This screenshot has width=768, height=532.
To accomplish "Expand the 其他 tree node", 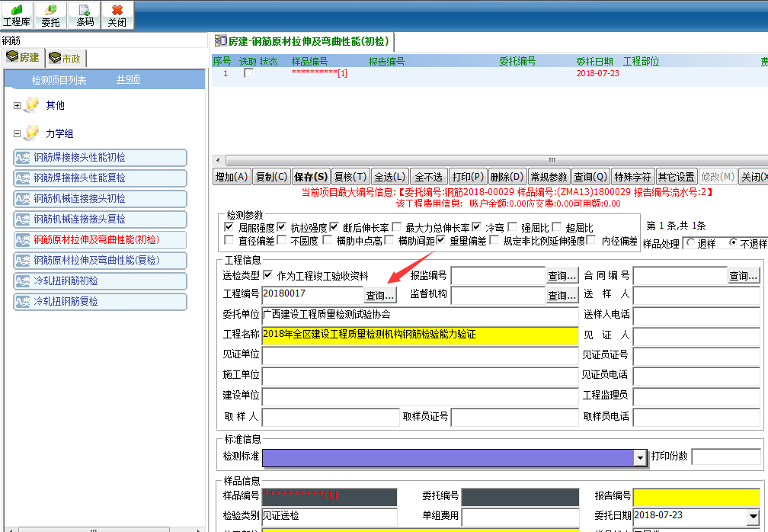I will point(17,106).
